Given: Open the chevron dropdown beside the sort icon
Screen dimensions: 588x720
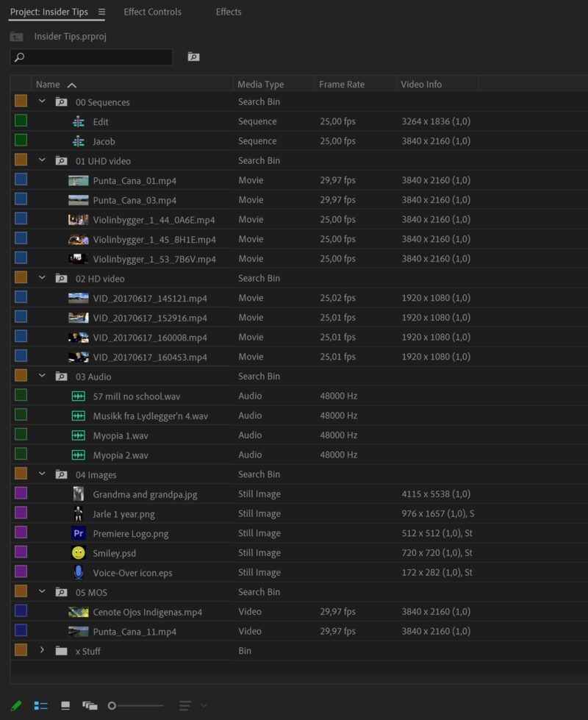Looking at the screenshot, I should [204, 705].
